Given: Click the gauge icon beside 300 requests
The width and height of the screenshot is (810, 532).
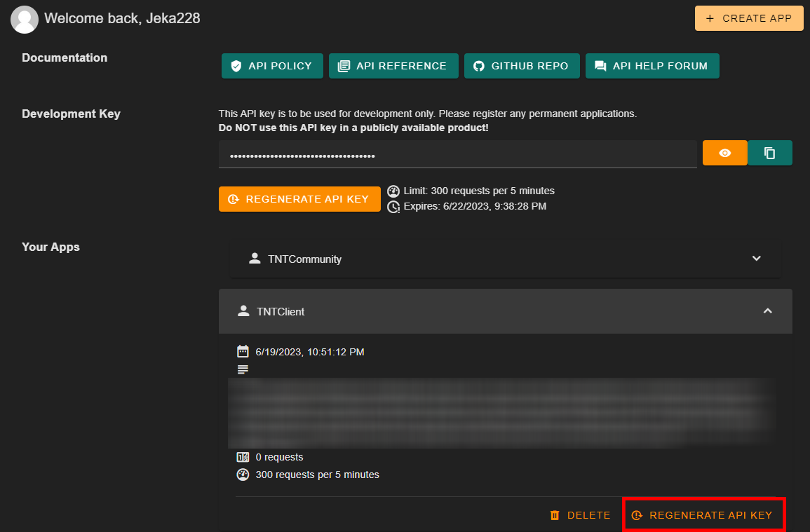Looking at the screenshot, I should pyautogui.click(x=243, y=475).
